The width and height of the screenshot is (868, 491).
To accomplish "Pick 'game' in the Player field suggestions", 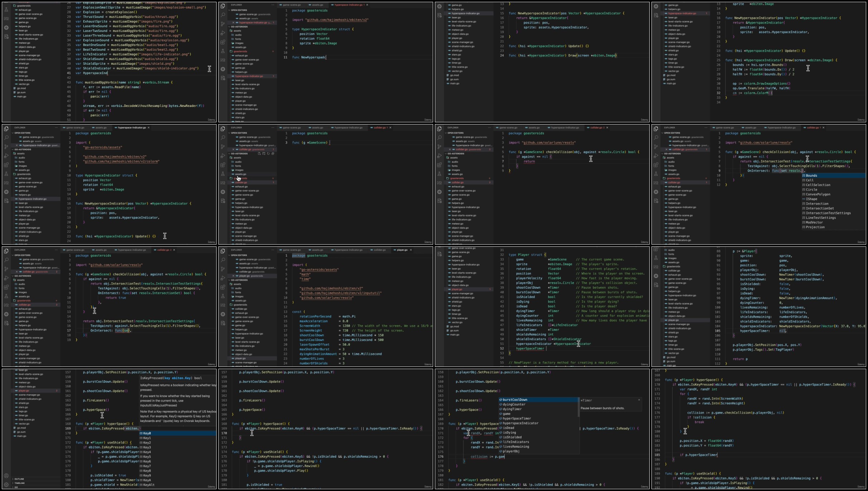I will coord(538,414).
